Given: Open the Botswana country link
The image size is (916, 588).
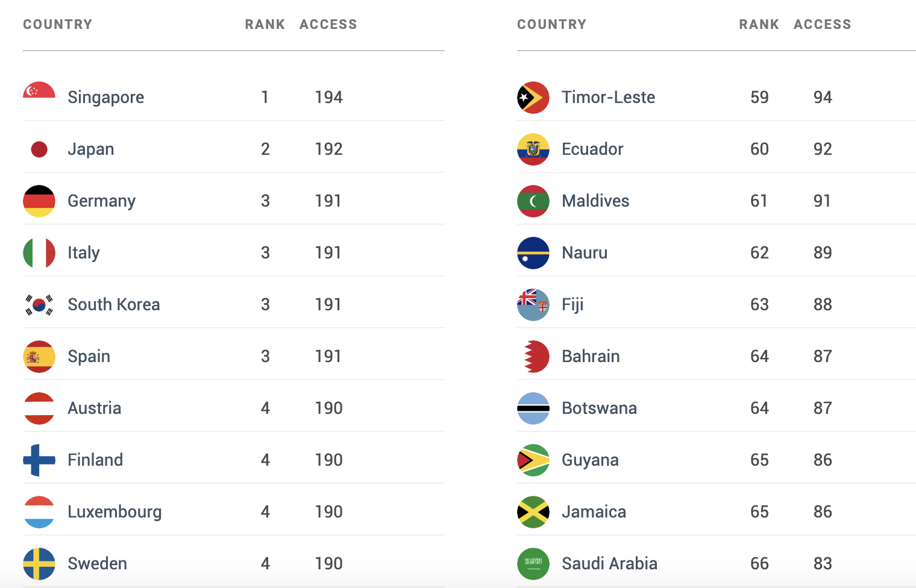Looking at the screenshot, I should click(x=599, y=408).
